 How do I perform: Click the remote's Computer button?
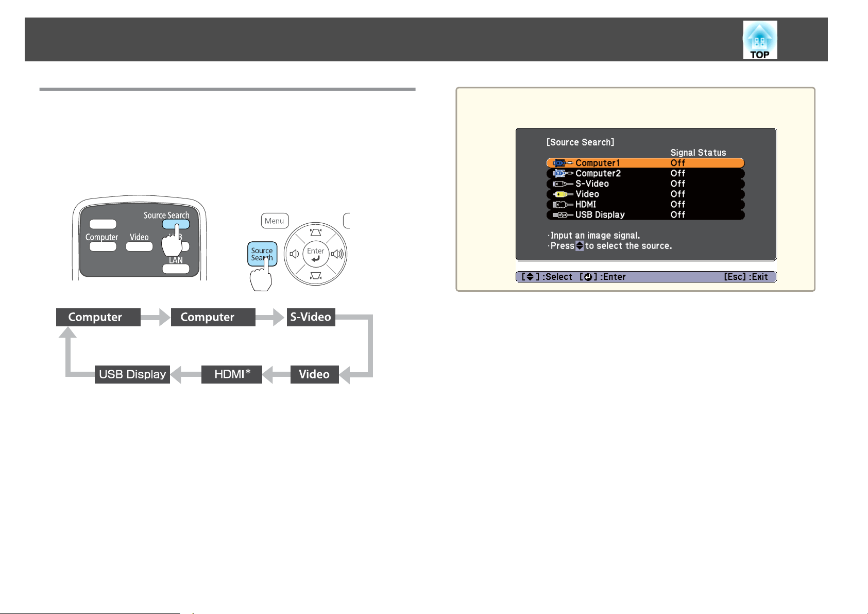click(x=103, y=246)
